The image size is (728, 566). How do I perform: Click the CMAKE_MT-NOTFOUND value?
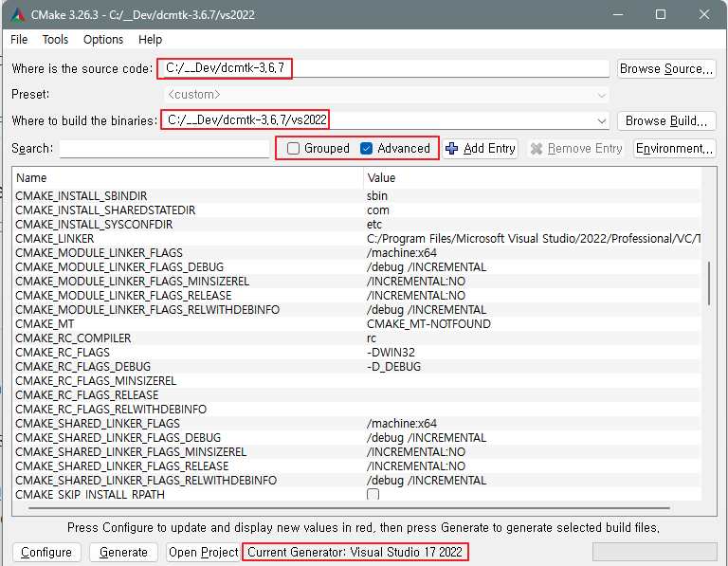(428, 324)
